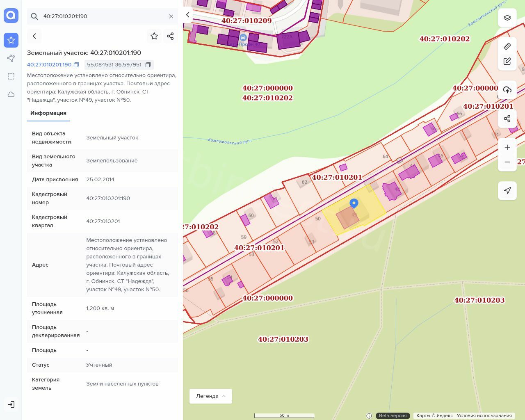Click the route nodes icon in sidebar
Image resolution: width=525 pixels, height=420 pixels.
click(x=11, y=58)
